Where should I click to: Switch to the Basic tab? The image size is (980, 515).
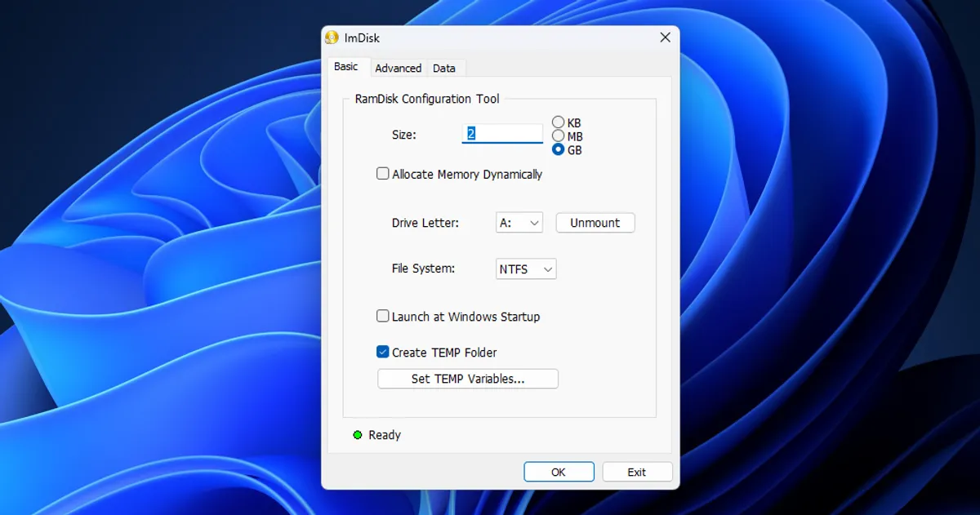pos(346,67)
